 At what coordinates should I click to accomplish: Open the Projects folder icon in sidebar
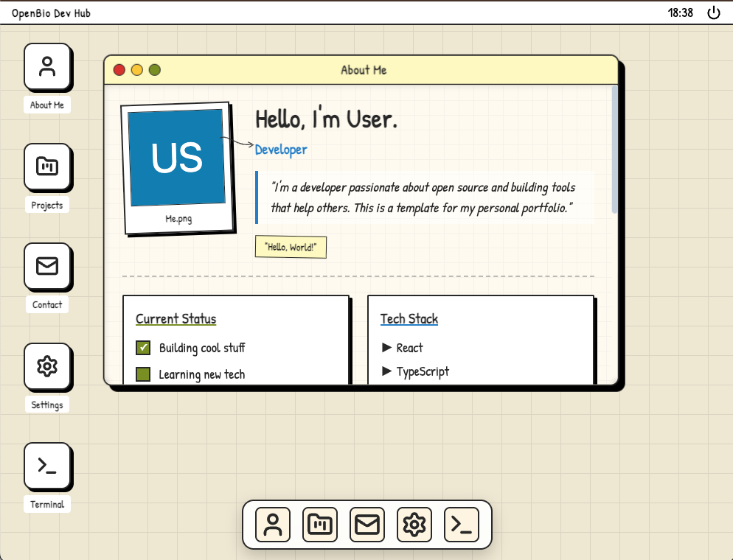[47, 168]
